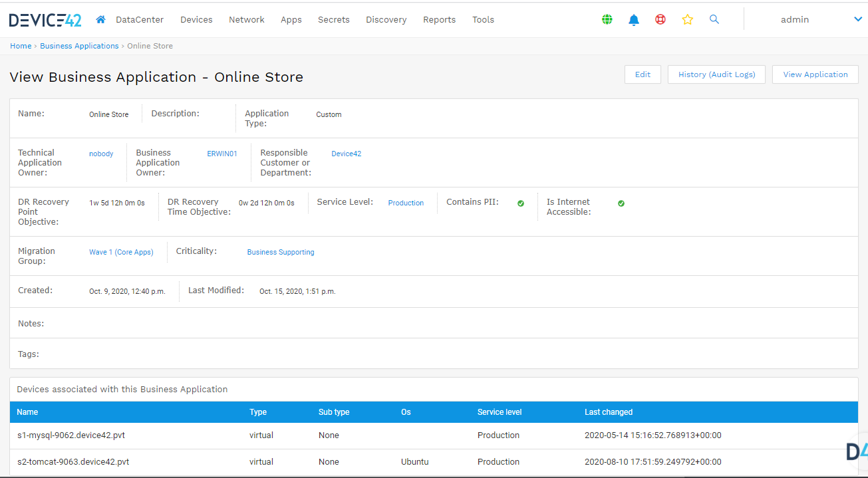Sort devices by Os column header
868x478 pixels.
click(406, 412)
